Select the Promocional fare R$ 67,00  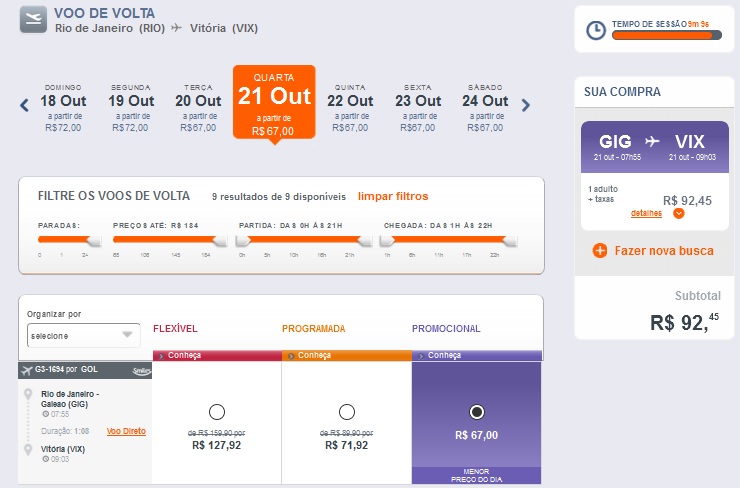coord(477,411)
